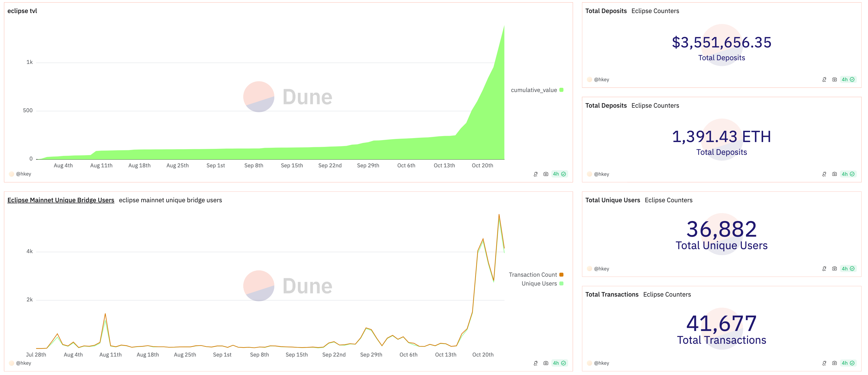Click plug icon in Total Transactions panel
This screenshot has height=375, width=868.
click(824, 363)
